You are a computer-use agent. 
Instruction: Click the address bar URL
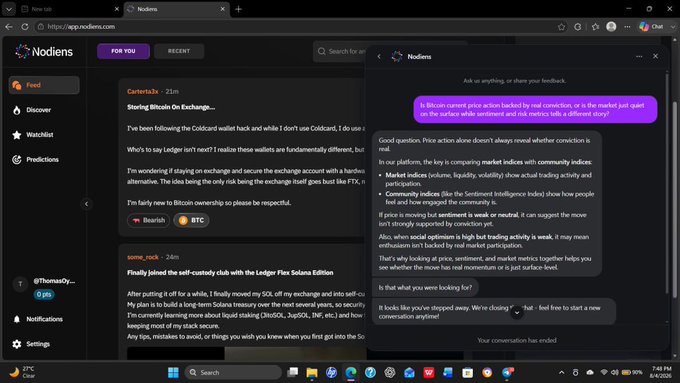(81, 26)
